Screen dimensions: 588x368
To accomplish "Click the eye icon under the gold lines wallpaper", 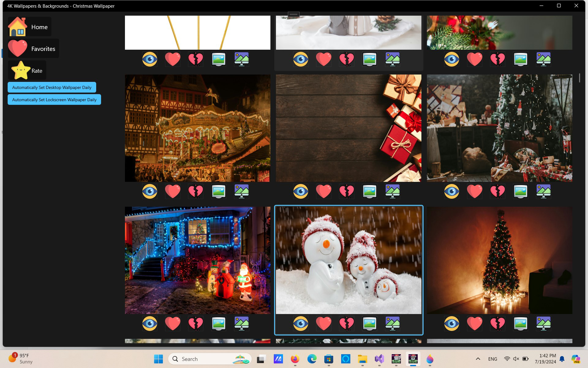I will coord(149,59).
